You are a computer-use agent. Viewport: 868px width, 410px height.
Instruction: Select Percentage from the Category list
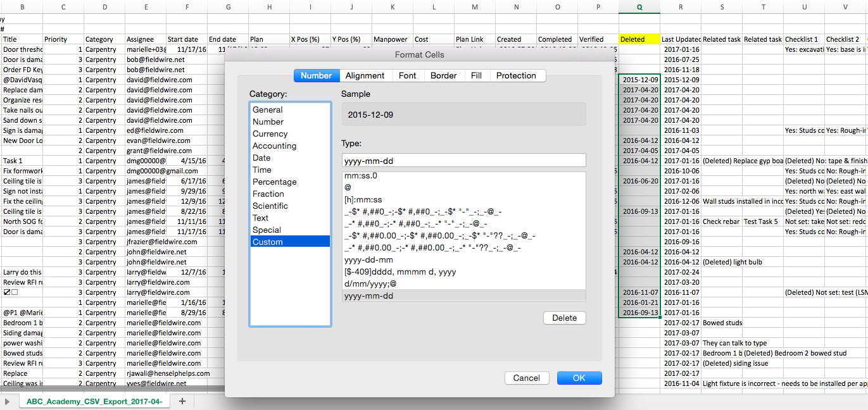click(x=274, y=182)
